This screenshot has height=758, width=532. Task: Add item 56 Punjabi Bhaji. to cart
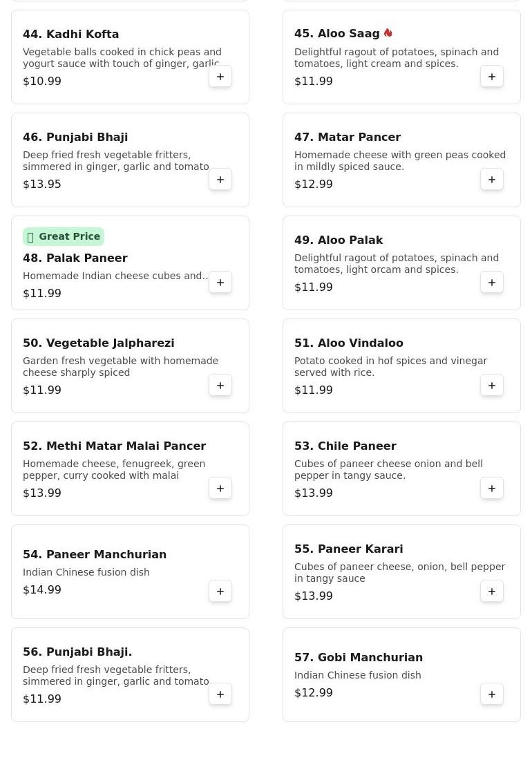point(220,694)
